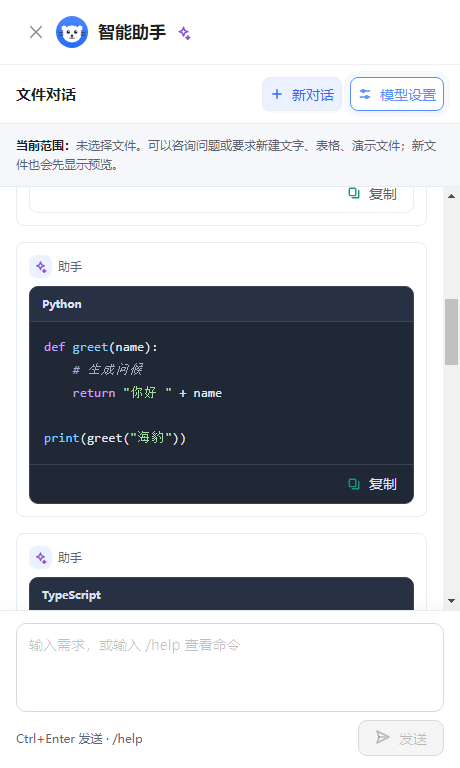Click the # 生成问候 comment line
460x768 pixels.
tap(108, 370)
